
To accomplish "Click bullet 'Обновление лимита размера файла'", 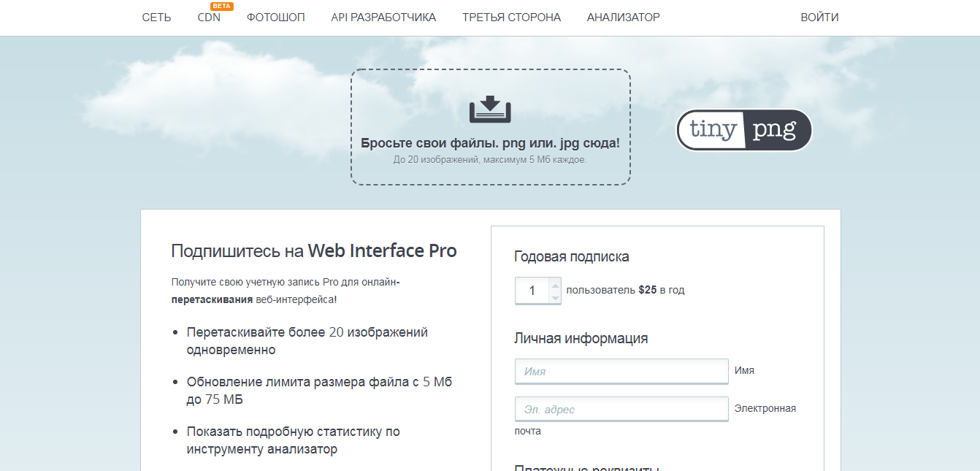I will [320, 391].
